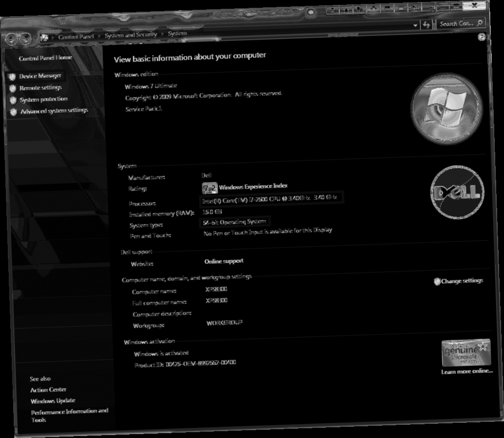Click the Manufacturer value Dell

206,175
